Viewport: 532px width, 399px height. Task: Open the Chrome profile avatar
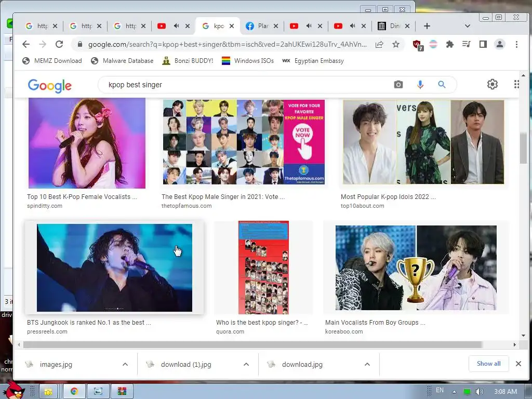pyautogui.click(x=500, y=44)
